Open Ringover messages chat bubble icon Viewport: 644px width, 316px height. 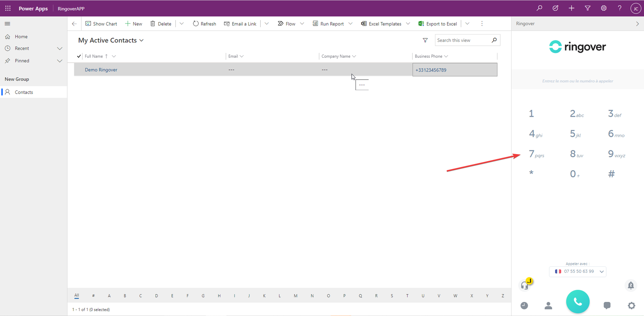[x=607, y=305]
